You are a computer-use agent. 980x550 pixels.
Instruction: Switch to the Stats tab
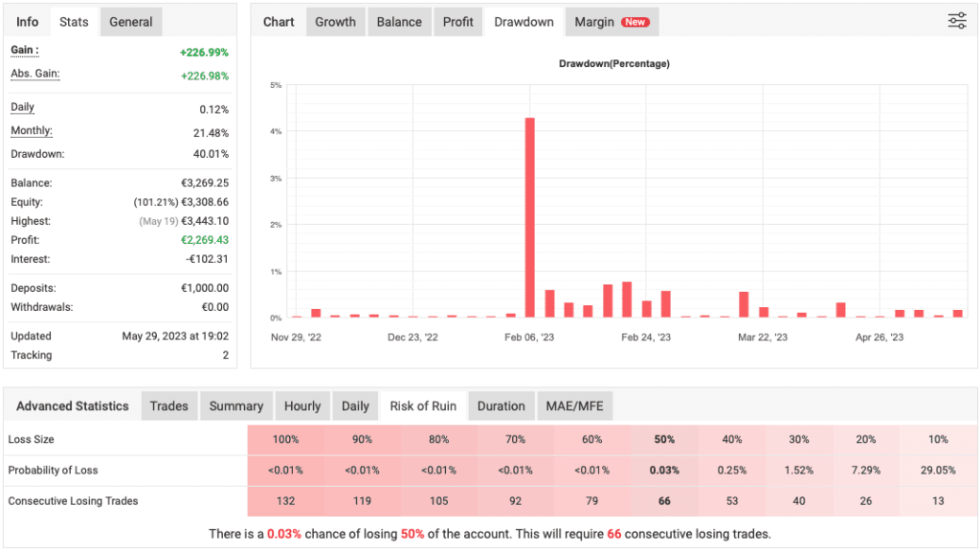click(x=74, y=22)
